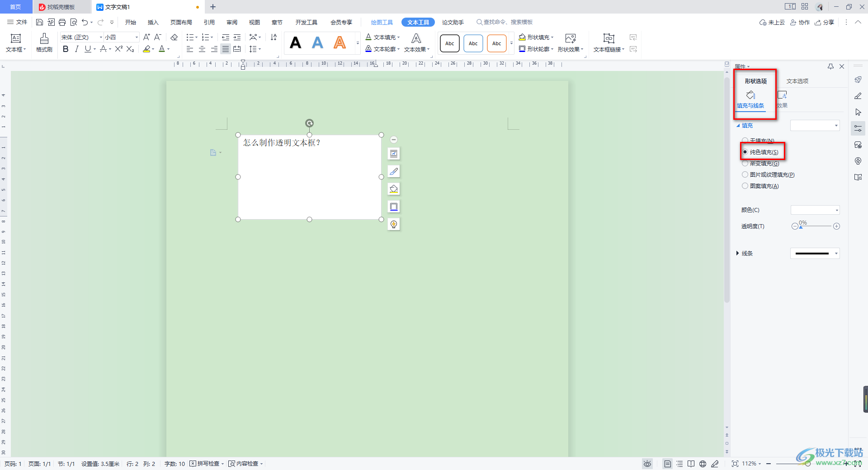Toggle eye protection mode in status bar

coord(647,464)
